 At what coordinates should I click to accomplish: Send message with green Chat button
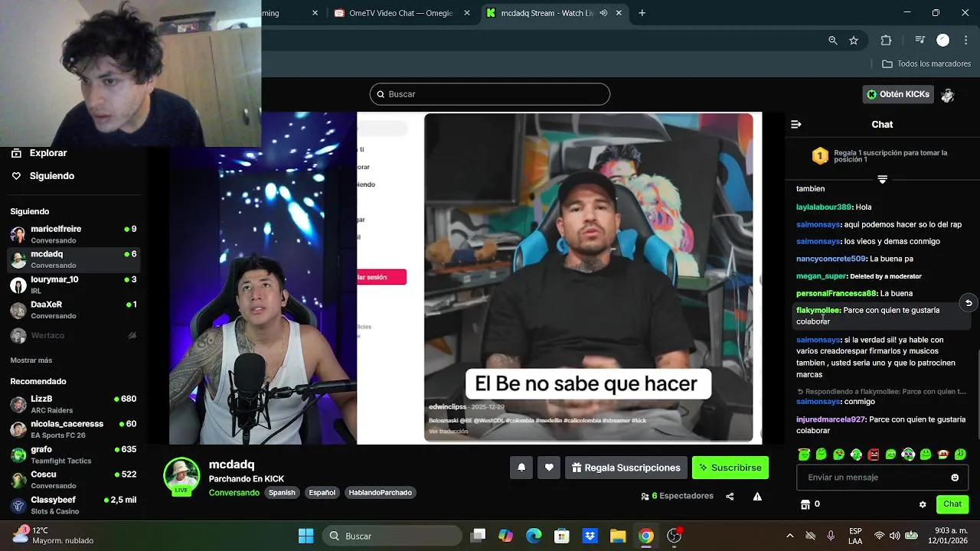tap(952, 504)
